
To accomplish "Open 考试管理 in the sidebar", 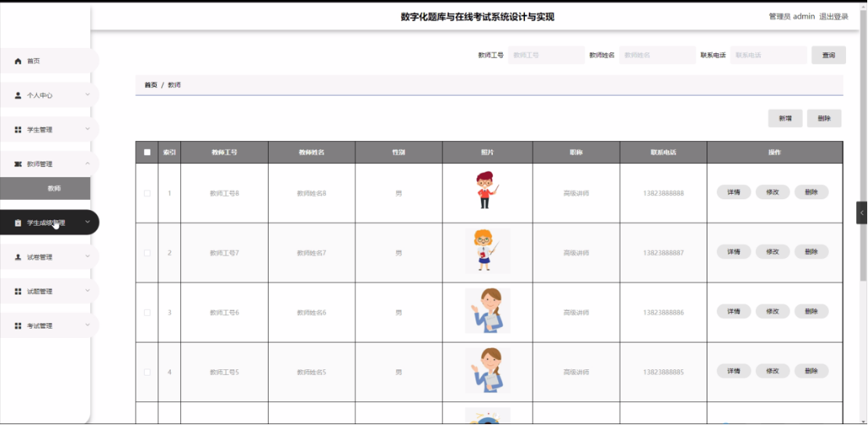I will coord(49,326).
